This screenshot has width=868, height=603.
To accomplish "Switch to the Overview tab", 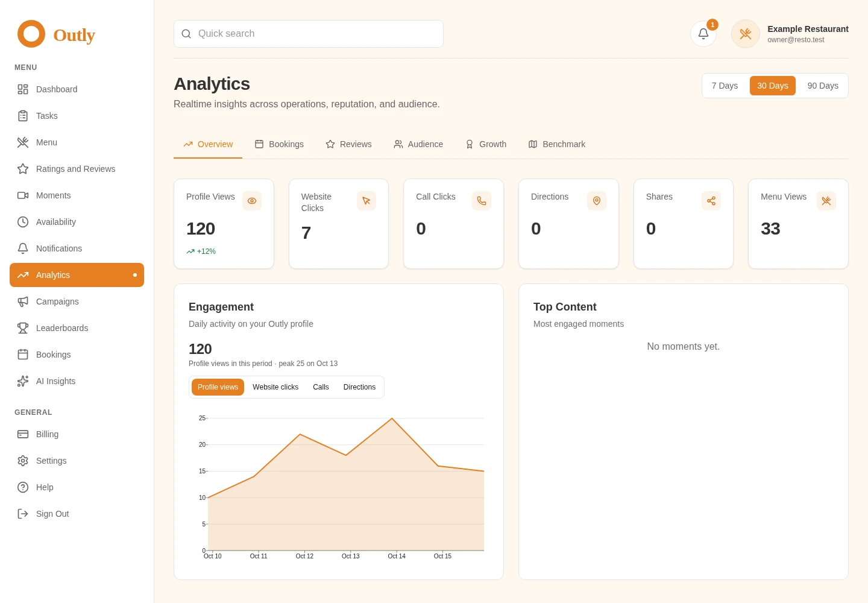I will coord(208,144).
